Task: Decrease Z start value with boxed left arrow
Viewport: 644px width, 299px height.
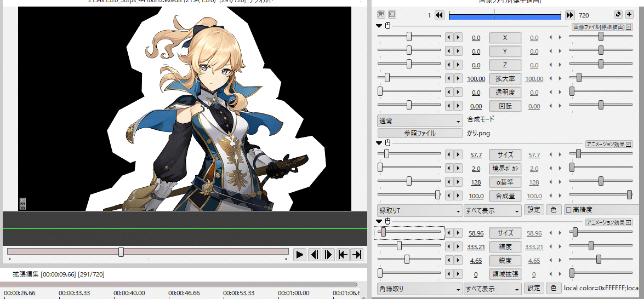Action: click(449, 65)
